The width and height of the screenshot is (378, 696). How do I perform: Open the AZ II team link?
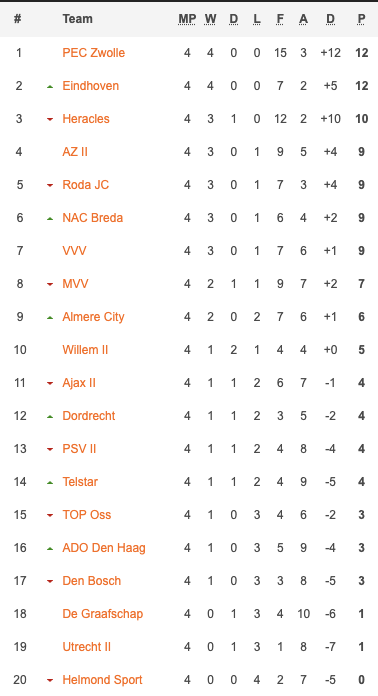coord(75,152)
